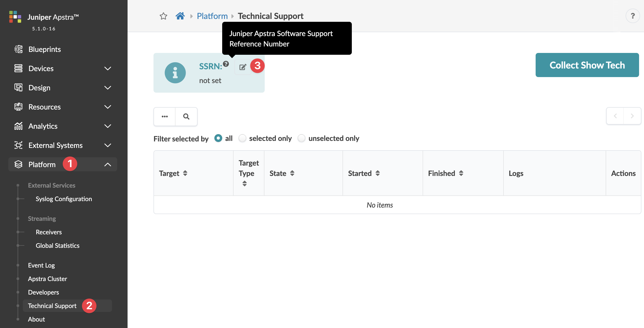Open Syslog Configuration page
Image resolution: width=644 pixels, height=328 pixels.
click(x=64, y=199)
